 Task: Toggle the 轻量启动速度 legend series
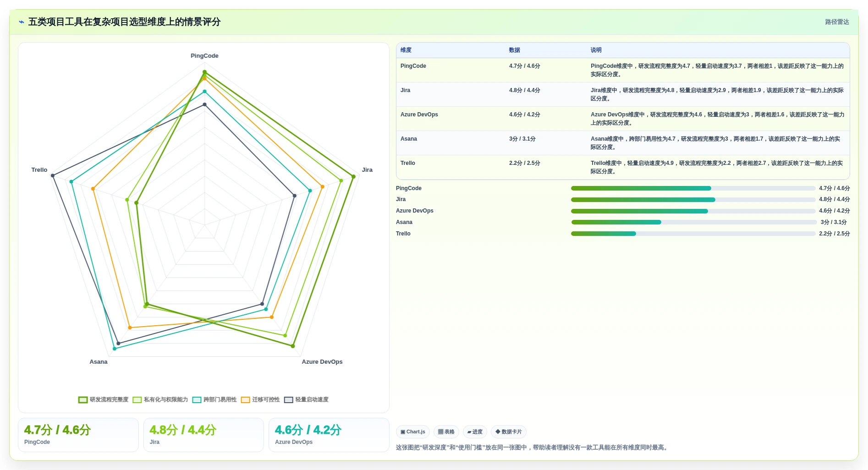pos(306,399)
